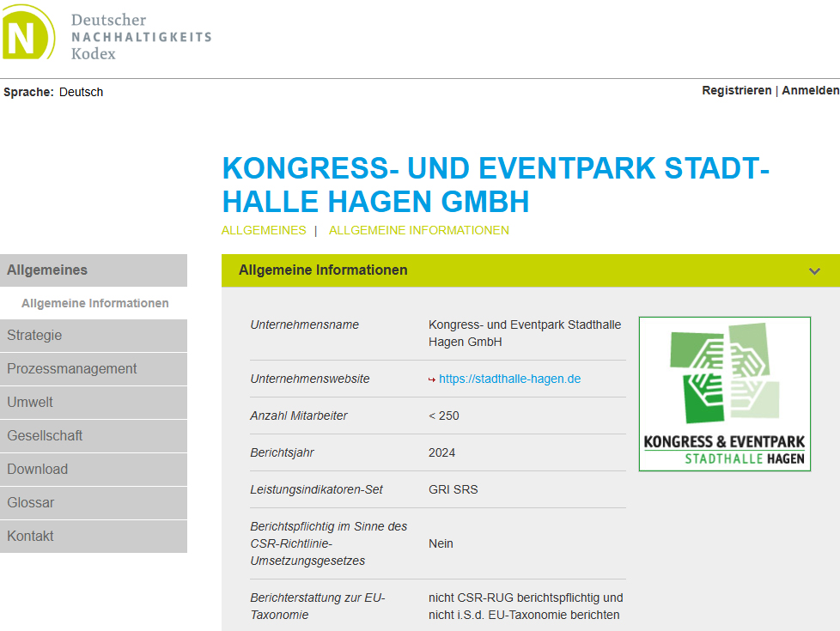Open the Strategie sidebar section
Screen dimensions: 840x631
(34, 336)
